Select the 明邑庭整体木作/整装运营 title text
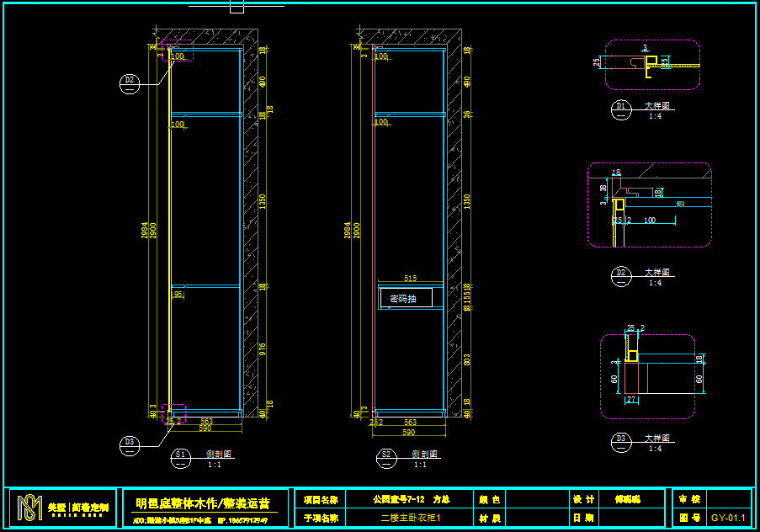Viewport: 760px width, 532px height. [203, 503]
